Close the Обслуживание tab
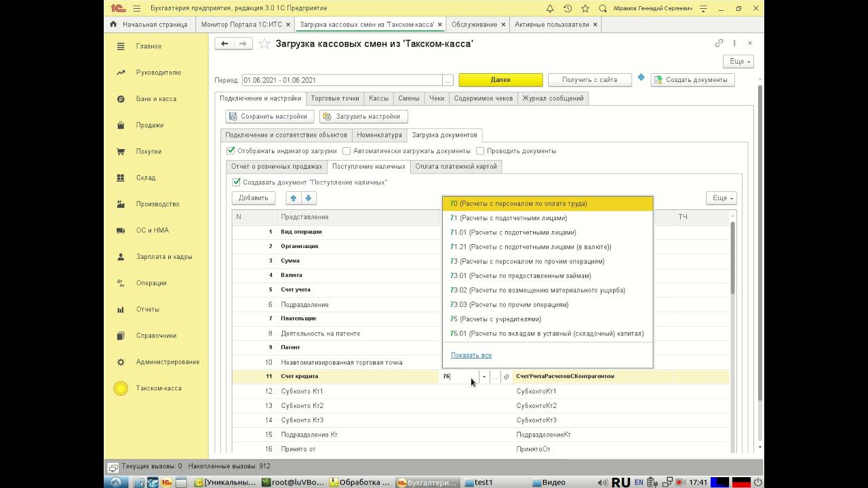The width and height of the screenshot is (868, 488). pos(503,24)
